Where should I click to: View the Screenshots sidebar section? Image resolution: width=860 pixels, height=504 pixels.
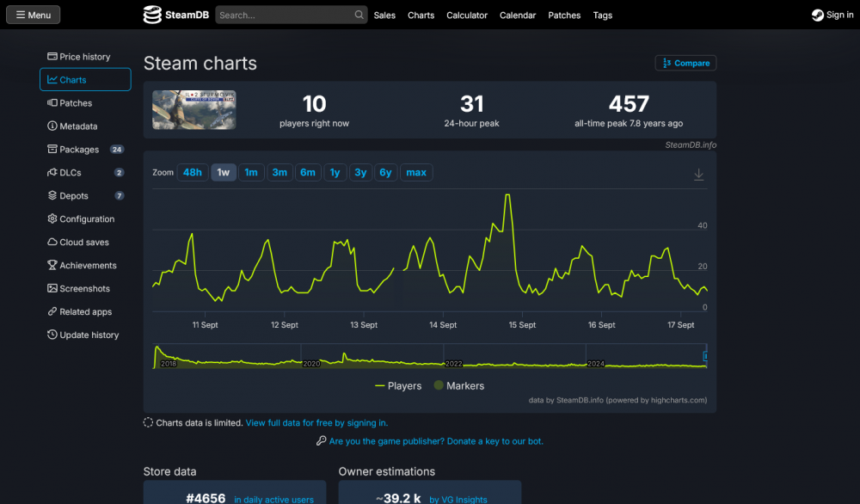[x=82, y=288]
